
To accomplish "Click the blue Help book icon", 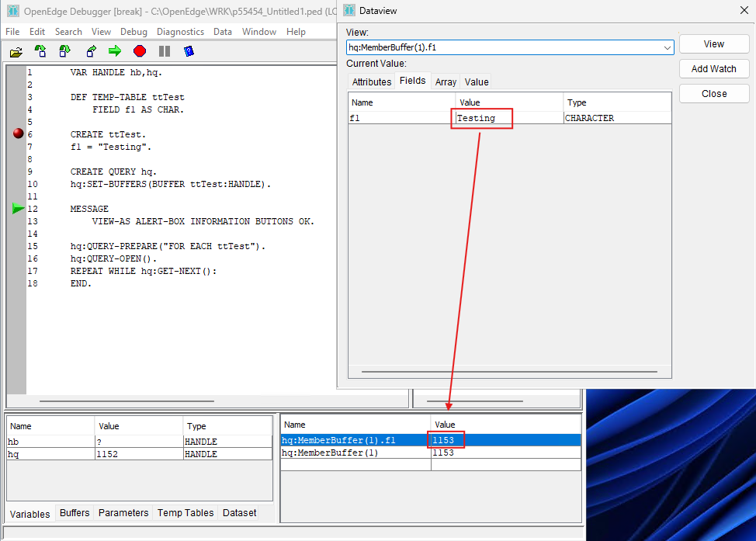I will coord(189,51).
